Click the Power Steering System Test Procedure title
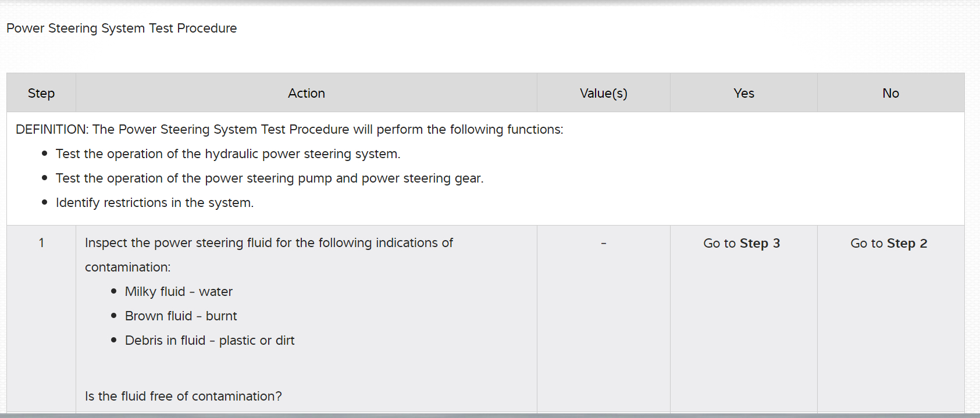980x418 pixels. [122, 28]
